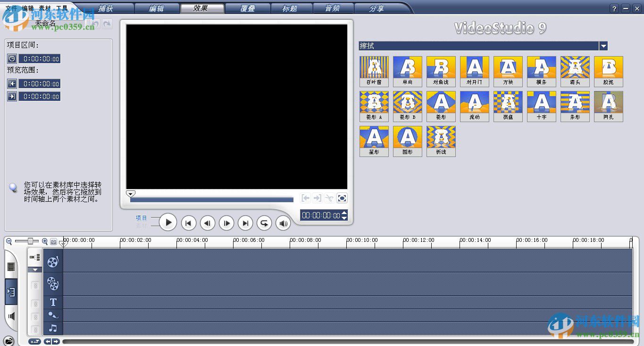
Task: Increase timecode with the up spinner arrow
Action: tap(344, 213)
